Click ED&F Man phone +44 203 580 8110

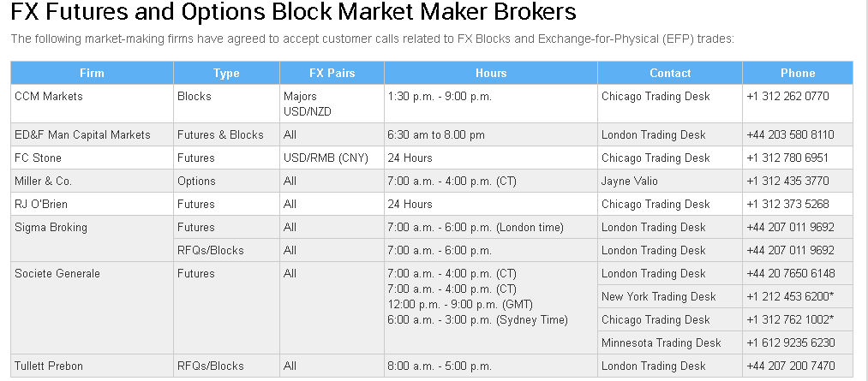pyautogui.click(x=790, y=135)
